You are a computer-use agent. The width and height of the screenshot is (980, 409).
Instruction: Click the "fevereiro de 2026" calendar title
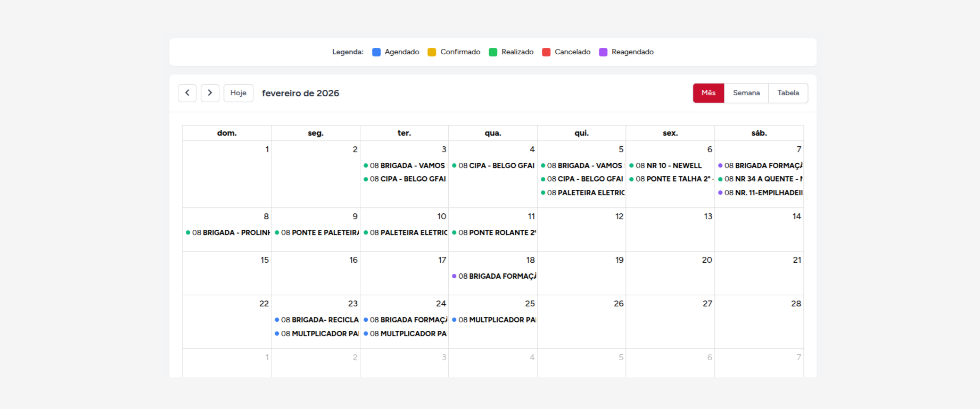coord(300,93)
